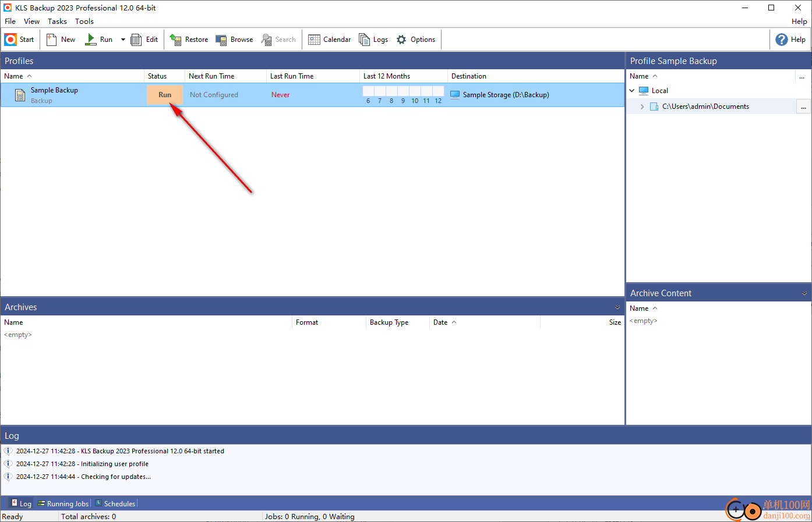This screenshot has height=522, width=812.
Task: Click the info icon of the Checking for updates entry
Action: [x=8, y=477]
